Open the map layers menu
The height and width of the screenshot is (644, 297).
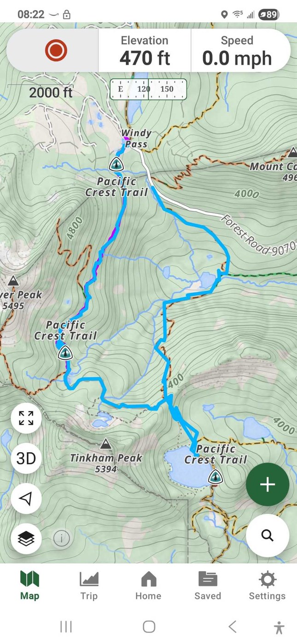pyautogui.click(x=26, y=538)
